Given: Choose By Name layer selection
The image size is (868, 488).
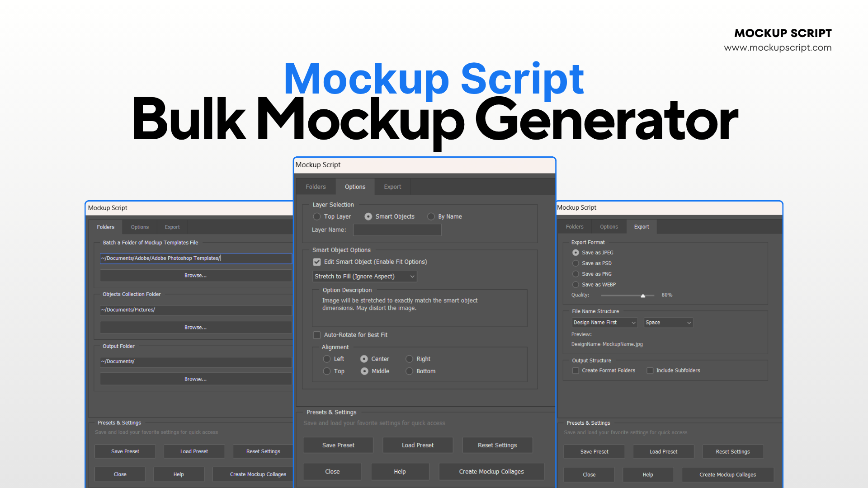Looking at the screenshot, I should pos(431,216).
